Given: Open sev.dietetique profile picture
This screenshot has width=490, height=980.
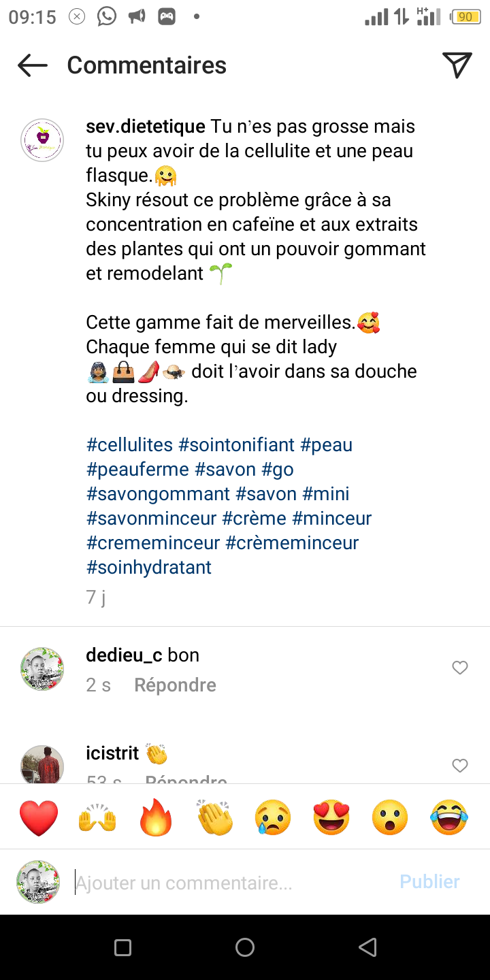Looking at the screenshot, I should pos(42,140).
